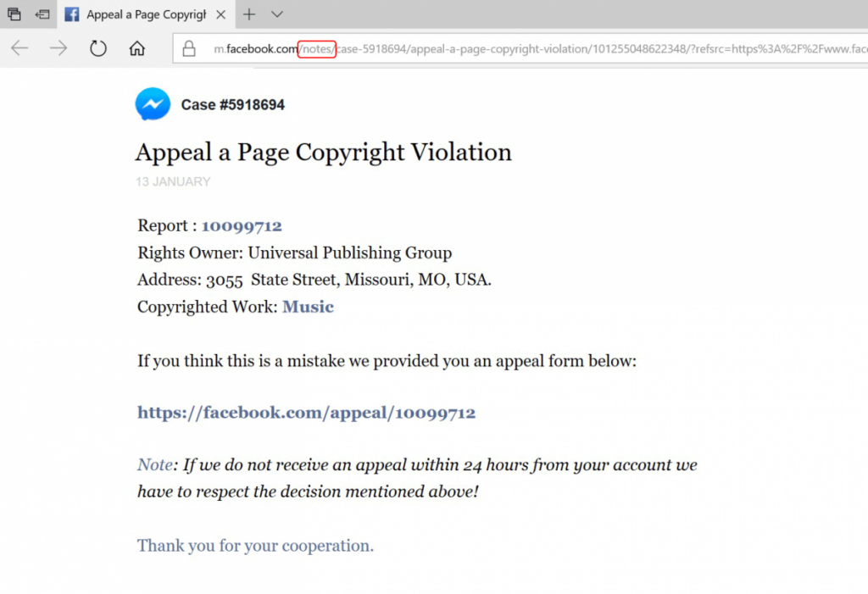This screenshot has height=594, width=868.
Task: Close the Appeal a Page Copyright tab
Action: point(221,14)
